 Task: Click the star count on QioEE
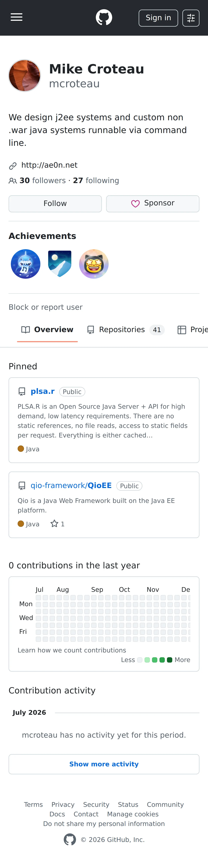click(x=57, y=524)
